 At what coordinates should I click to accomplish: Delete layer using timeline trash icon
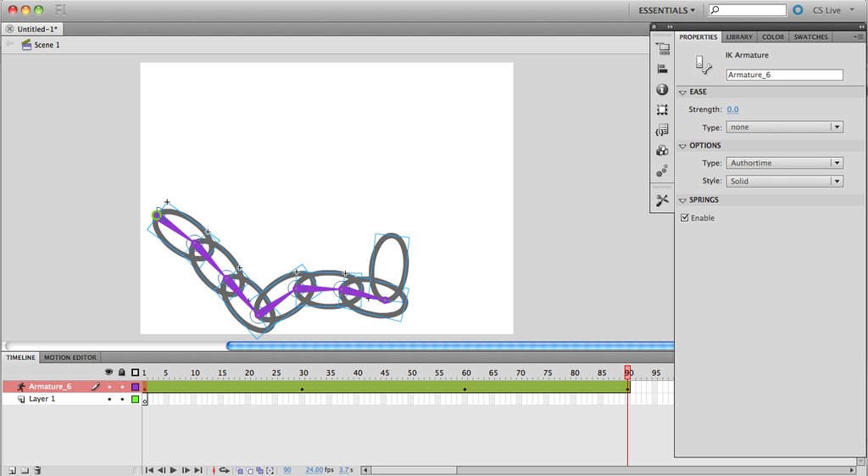37,469
